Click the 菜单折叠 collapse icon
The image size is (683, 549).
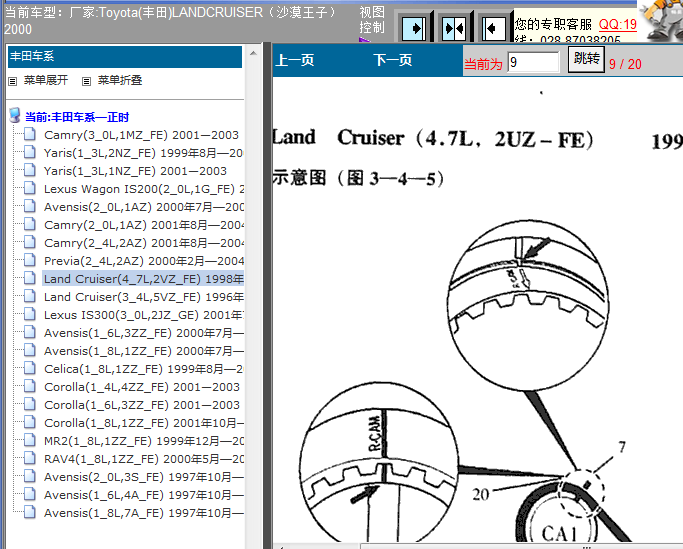coord(87,81)
